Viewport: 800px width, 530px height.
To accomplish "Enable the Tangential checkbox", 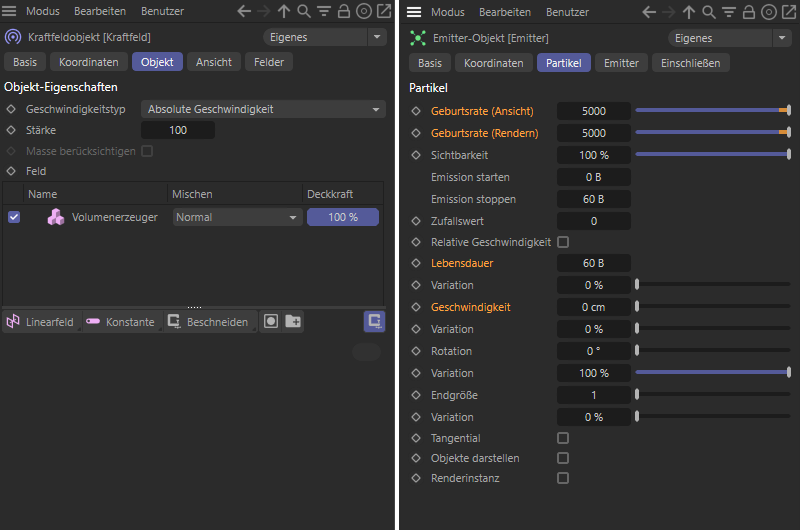I will tap(563, 438).
